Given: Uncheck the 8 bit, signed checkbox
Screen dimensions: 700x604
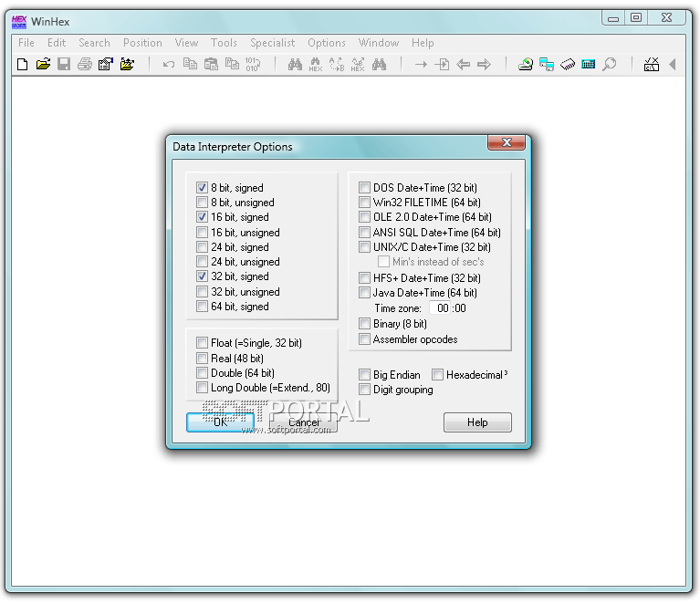Looking at the screenshot, I should 202,187.
